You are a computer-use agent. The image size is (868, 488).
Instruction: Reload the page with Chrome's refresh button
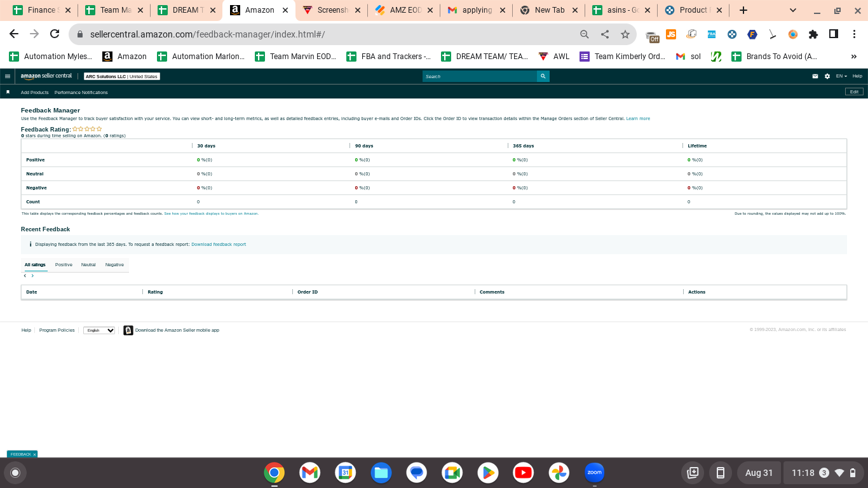coord(55,34)
